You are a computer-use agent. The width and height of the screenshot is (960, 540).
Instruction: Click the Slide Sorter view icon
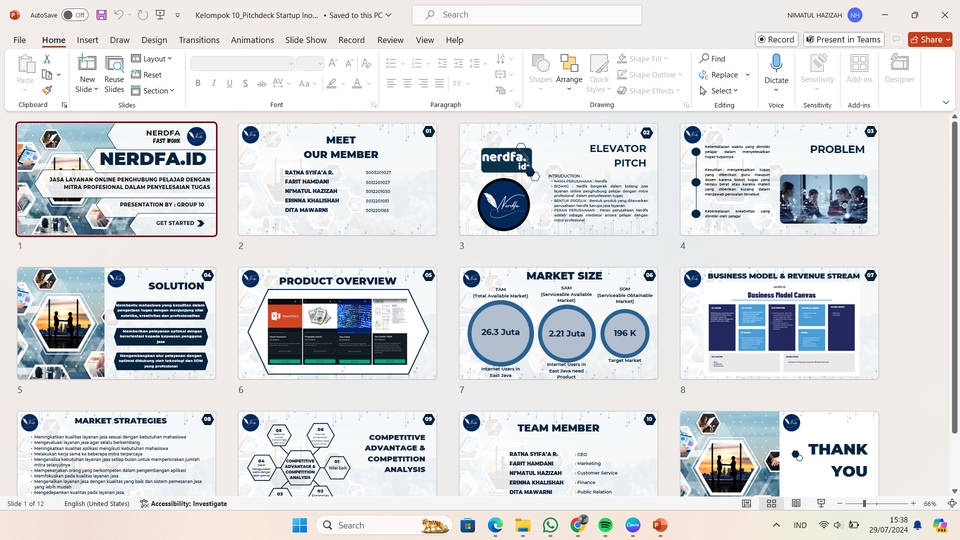click(x=771, y=503)
